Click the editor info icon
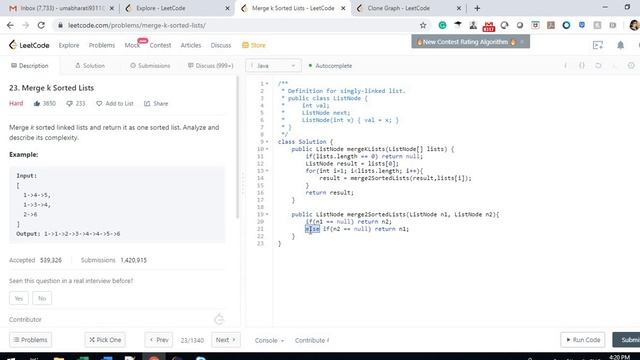Screen dimensions: 640x360 (565, 66)
